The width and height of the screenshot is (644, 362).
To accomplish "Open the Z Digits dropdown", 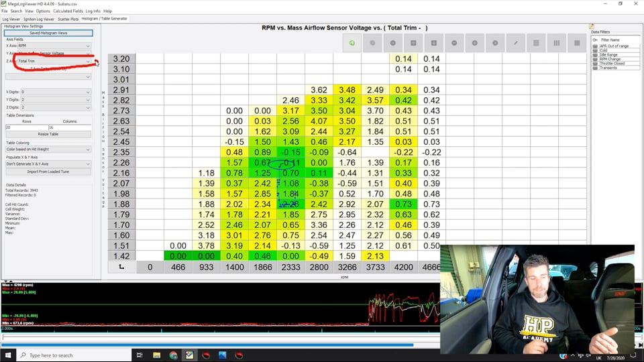I will tap(56, 107).
